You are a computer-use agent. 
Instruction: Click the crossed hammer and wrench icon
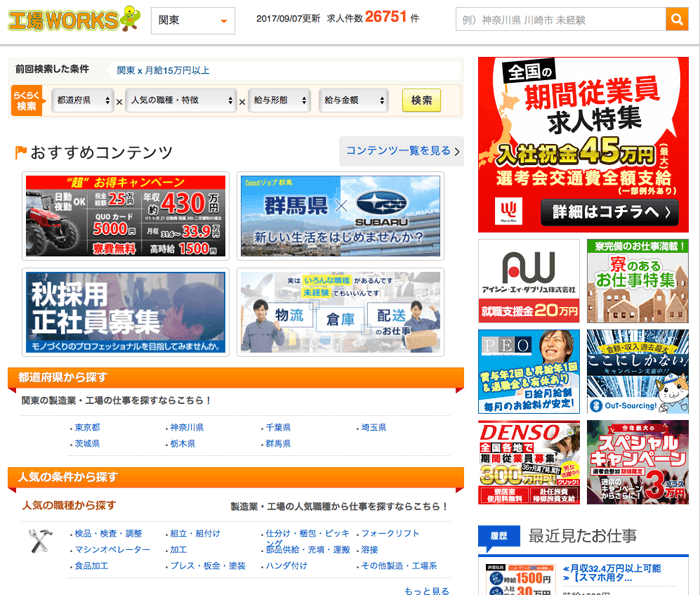coord(40,541)
